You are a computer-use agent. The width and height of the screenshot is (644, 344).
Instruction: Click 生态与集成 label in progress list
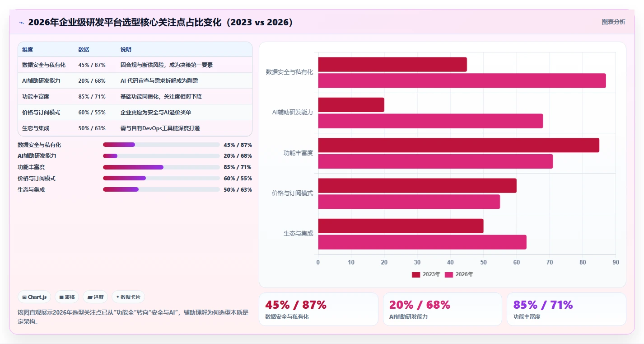pos(31,189)
